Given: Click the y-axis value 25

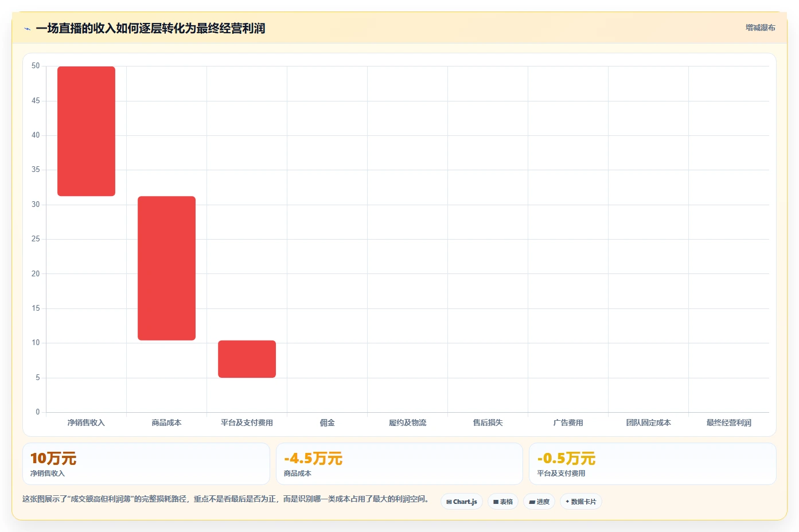Looking at the screenshot, I should pyautogui.click(x=36, y=239).
